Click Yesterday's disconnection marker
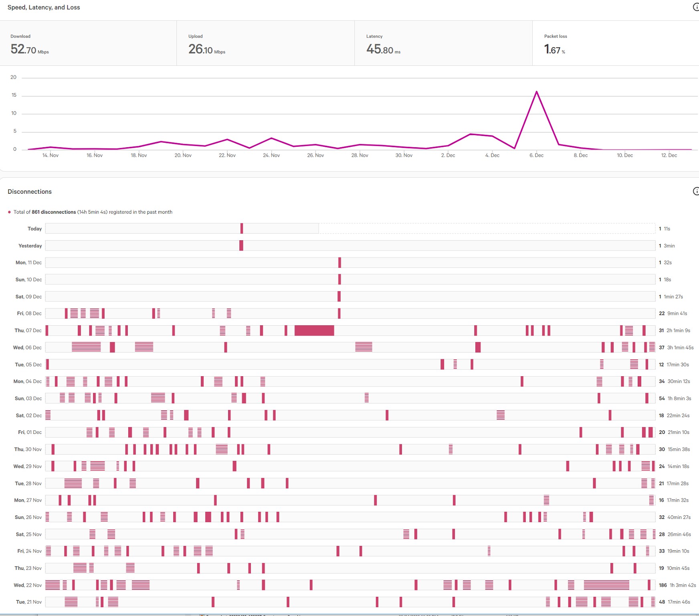699x616 pixels. [241, 245]
